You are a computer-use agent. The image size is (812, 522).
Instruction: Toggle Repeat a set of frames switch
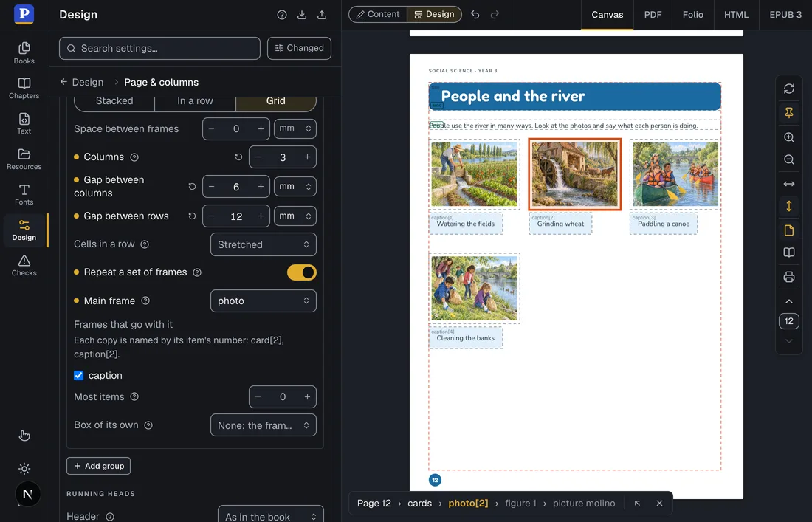[302, 272]
